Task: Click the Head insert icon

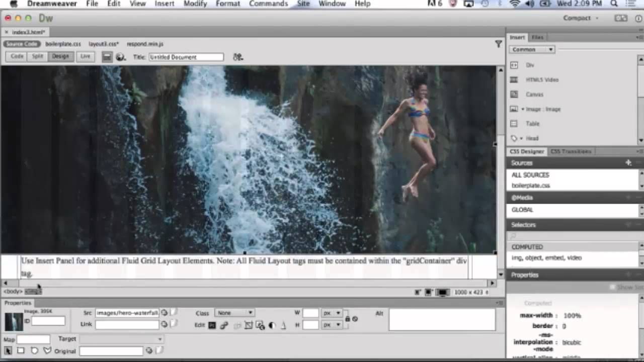Action: [x=514, y=138]
